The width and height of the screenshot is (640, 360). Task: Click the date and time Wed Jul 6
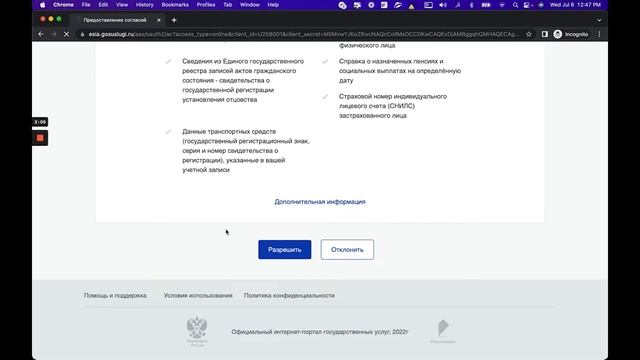[575, 5]
